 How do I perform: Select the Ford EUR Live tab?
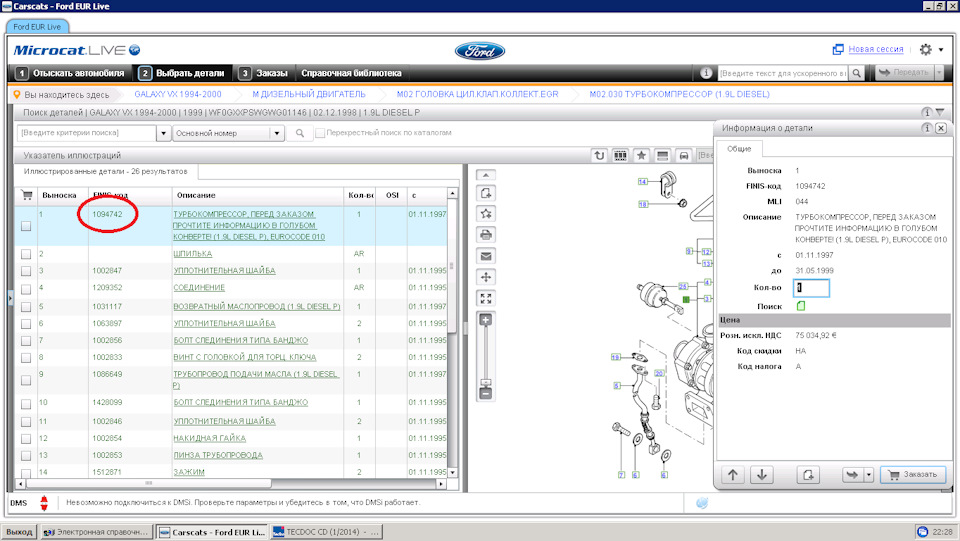[37, 27]
